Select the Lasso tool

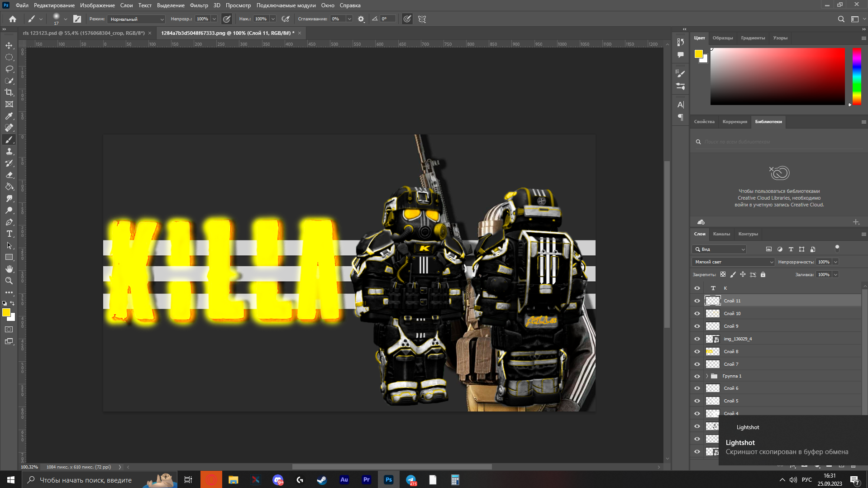tap(9, 69)
